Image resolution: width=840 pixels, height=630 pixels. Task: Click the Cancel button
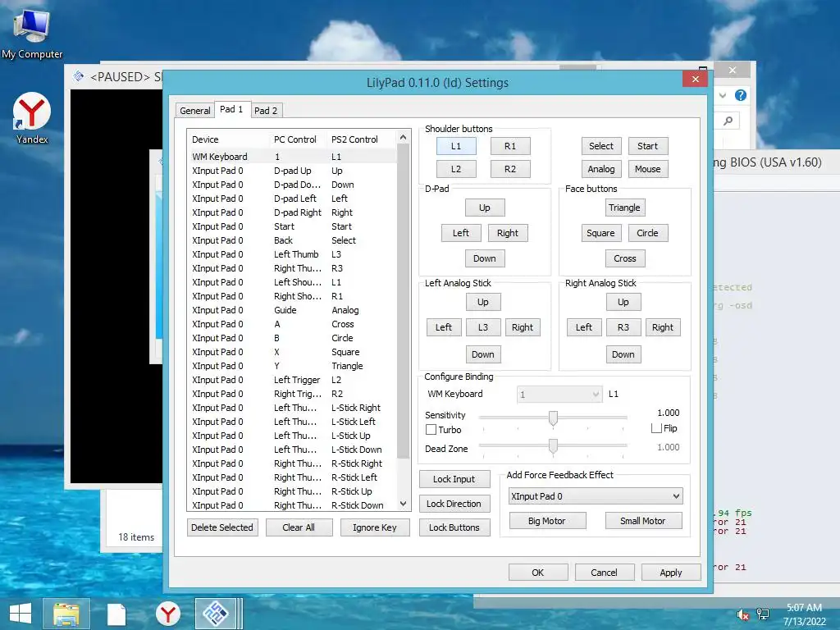[x=605, y=572]
